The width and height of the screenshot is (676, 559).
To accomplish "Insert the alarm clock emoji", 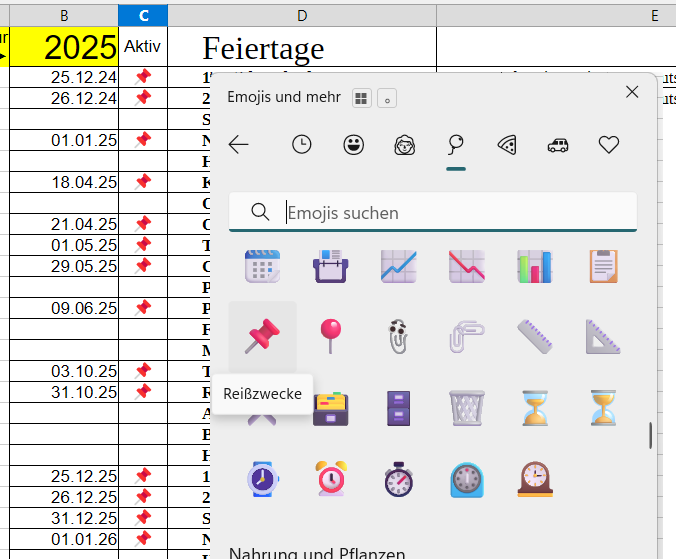I will (331, 479).
